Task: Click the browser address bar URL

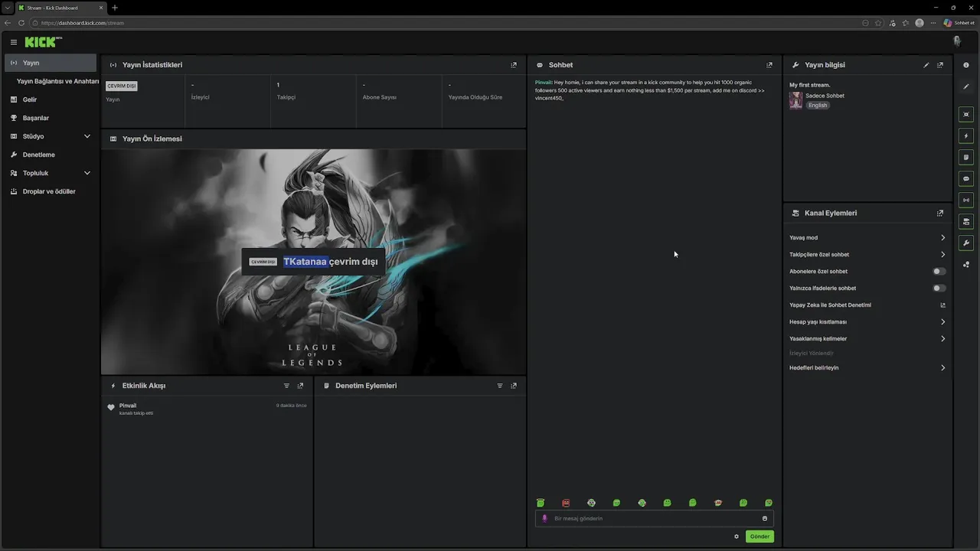Action: 82,23
